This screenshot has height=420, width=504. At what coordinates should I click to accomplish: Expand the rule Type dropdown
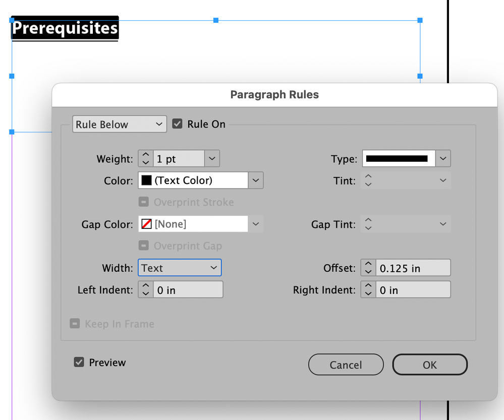443,158
